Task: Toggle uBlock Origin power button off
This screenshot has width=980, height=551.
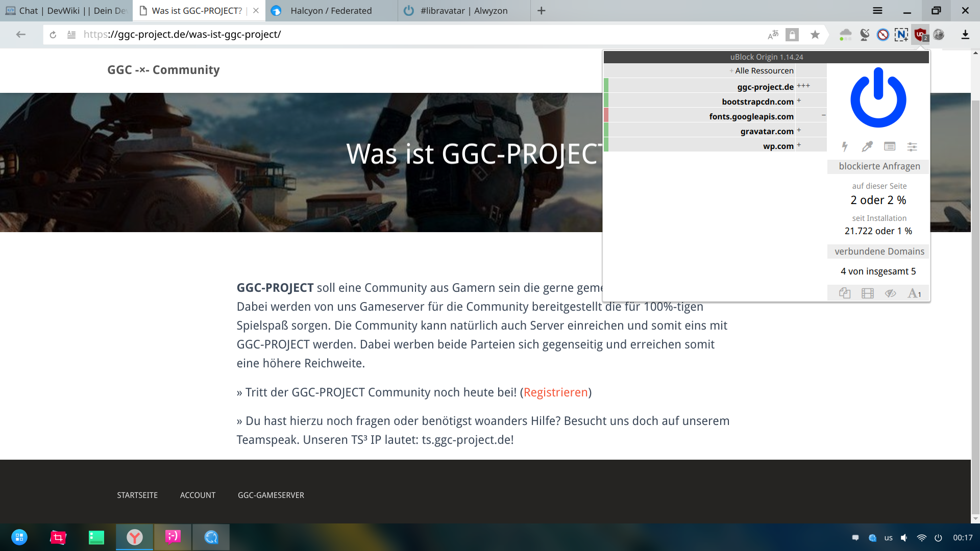Action: click(x=878, y=98)
